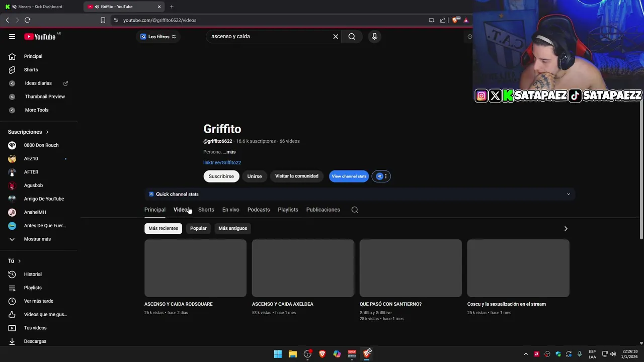This screenshot has height=362, width=644.
Task: Open the AFTER channel subscription
Action: tap(31, 172)
